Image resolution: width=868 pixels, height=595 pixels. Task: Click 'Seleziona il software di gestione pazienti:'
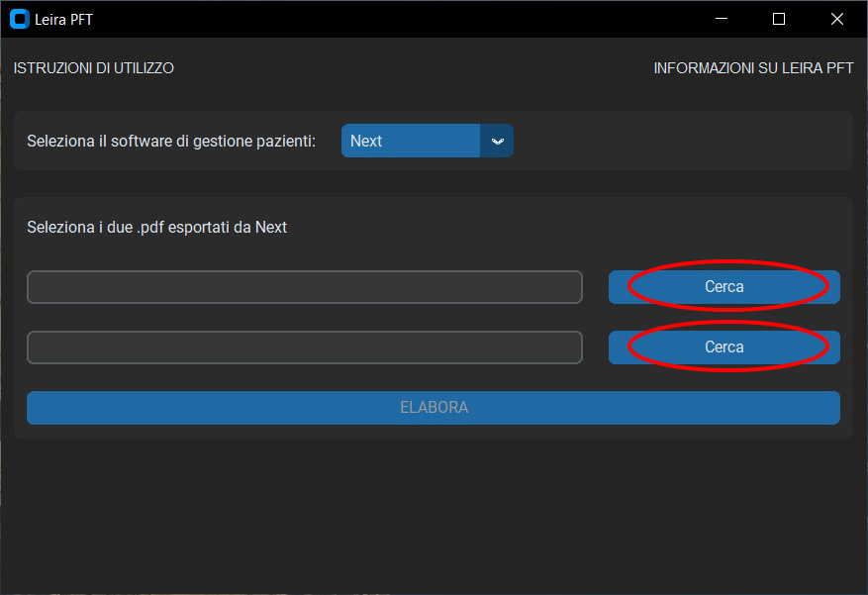(x=171, y=142)
